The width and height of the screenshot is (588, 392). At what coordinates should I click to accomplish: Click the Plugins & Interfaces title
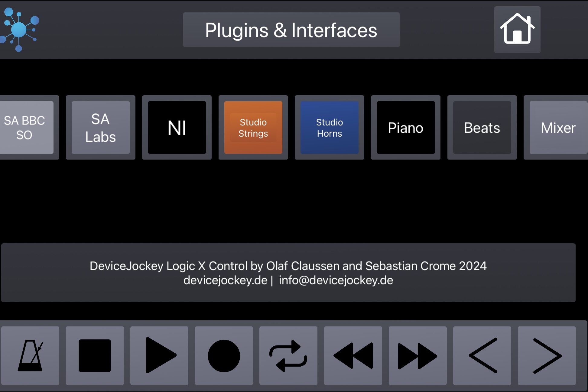(x=291, y=30)
